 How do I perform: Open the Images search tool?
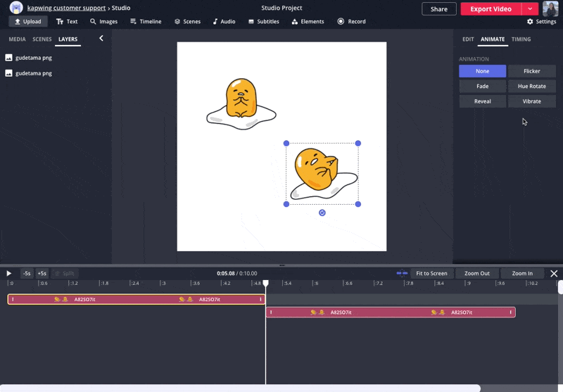[103, 22]
